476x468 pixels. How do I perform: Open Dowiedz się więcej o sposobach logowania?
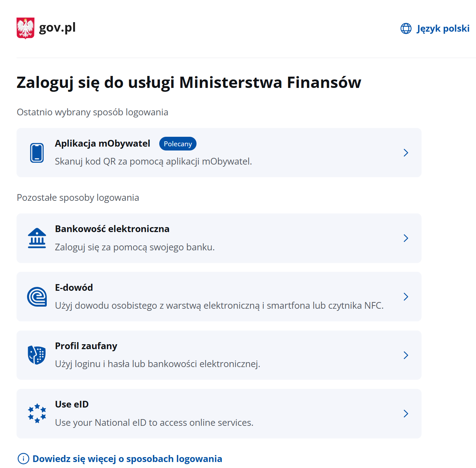click(x=127, y=459)
